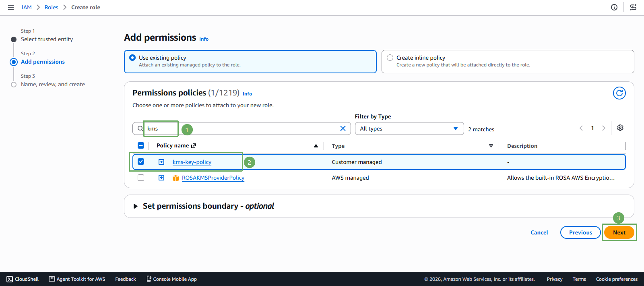Expand Set permissions boundary section
Image resolution: width=644 pixels, height=286 pixels.
(136, 206)
